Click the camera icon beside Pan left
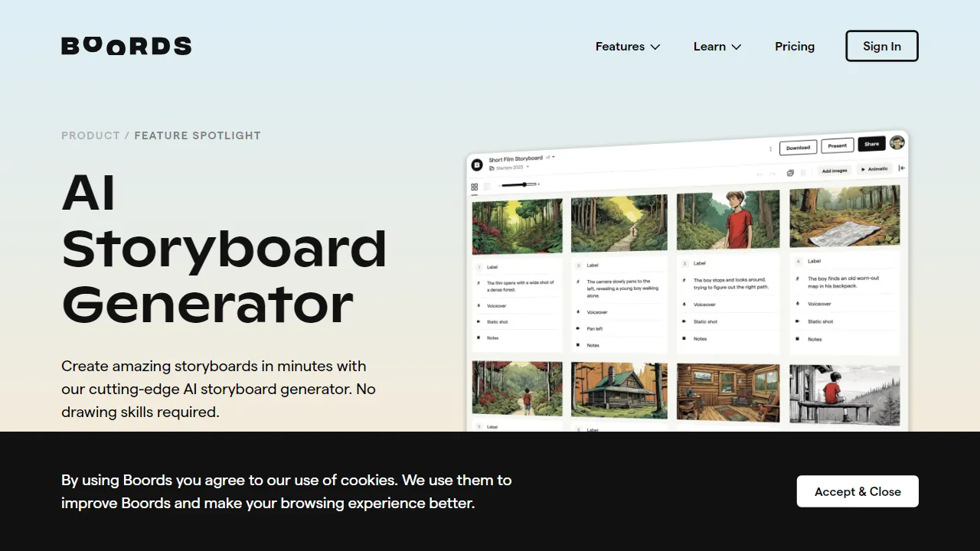The image size is (980, 551). pyautogui.click(x=578, y=328)
